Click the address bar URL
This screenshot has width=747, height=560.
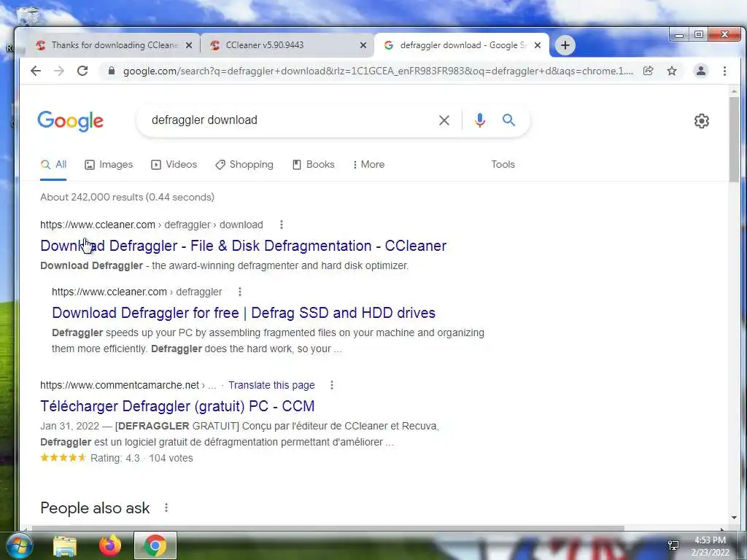click(378, 71)
